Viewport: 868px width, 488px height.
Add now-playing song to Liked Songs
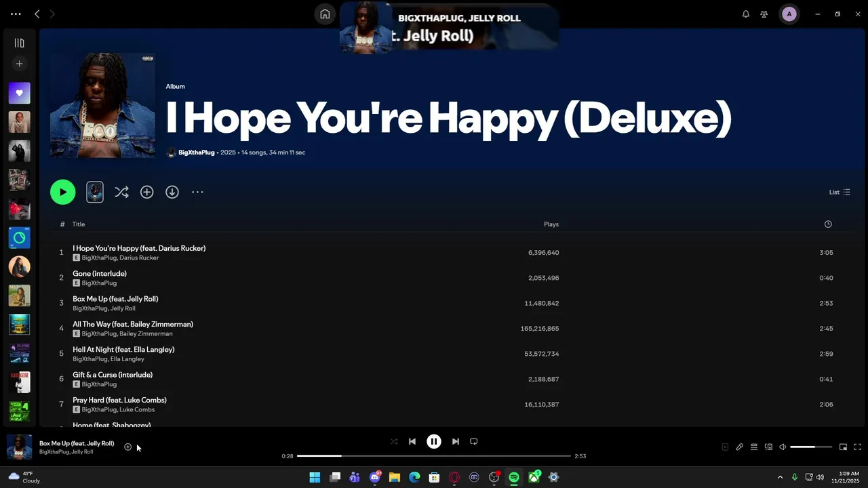click(127, 447)
